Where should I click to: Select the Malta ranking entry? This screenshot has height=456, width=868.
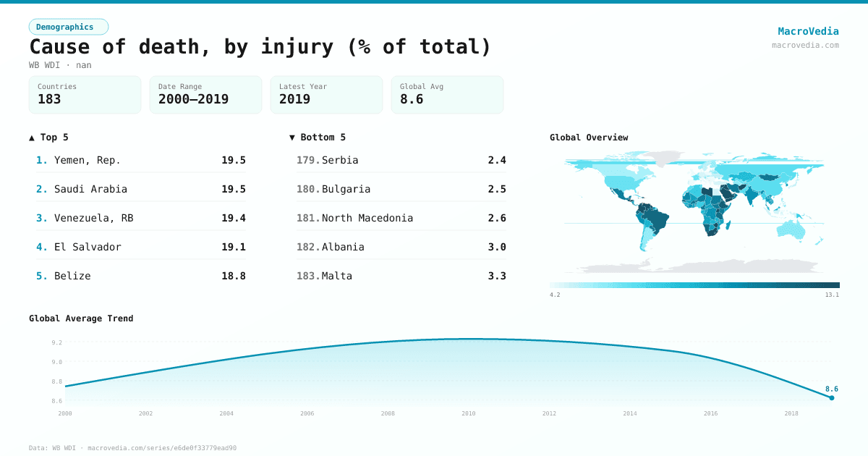[x=401, y=276]
